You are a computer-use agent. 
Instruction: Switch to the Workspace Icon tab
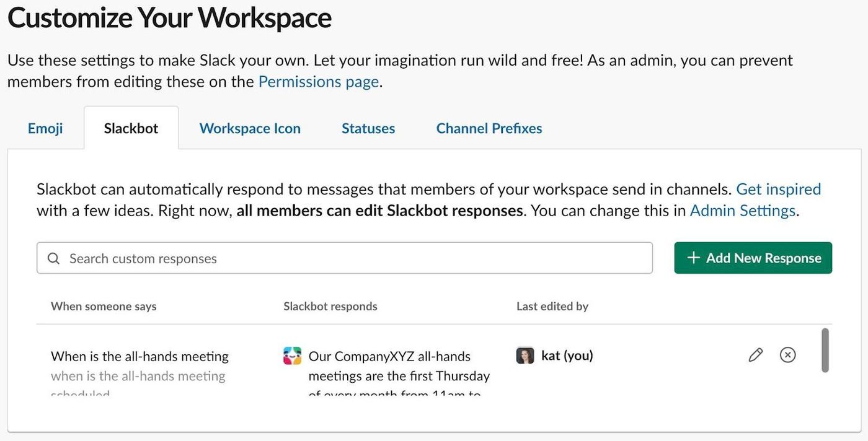point(250,128)
